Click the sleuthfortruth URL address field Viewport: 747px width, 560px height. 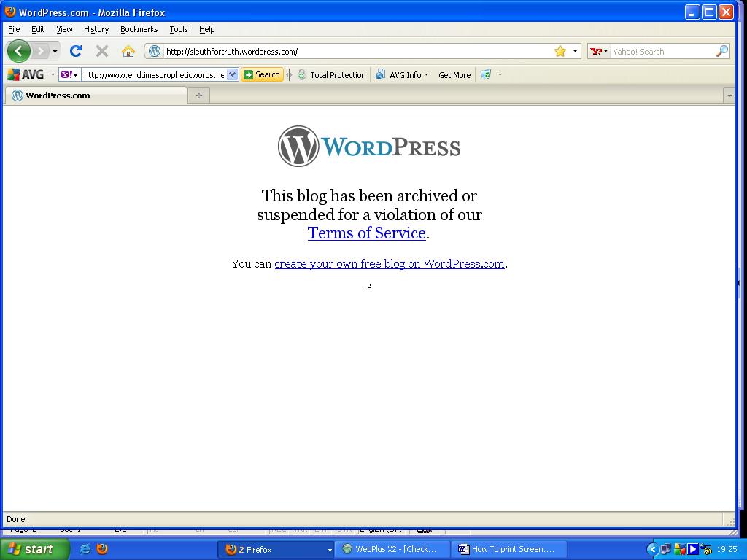pos(357,52)
